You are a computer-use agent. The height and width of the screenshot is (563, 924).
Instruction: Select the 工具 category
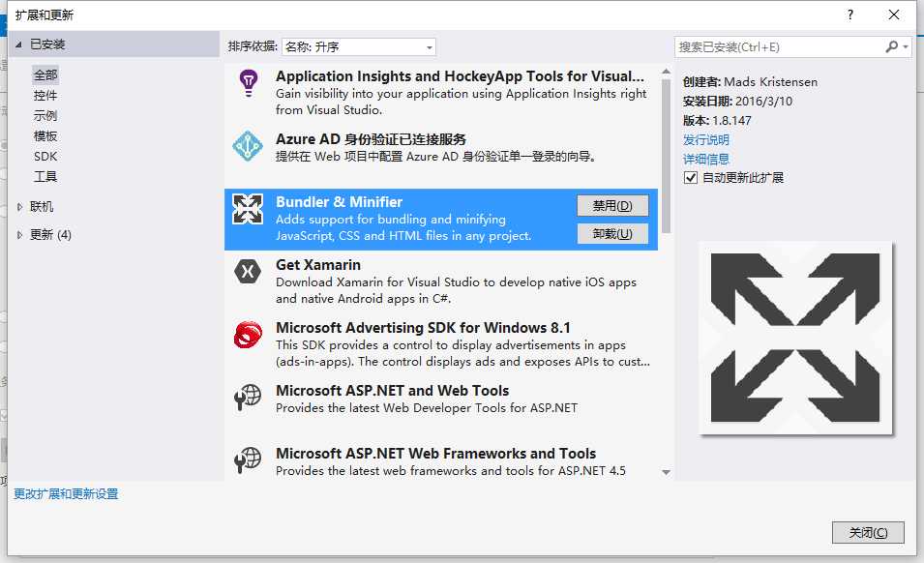coord(45,177)
